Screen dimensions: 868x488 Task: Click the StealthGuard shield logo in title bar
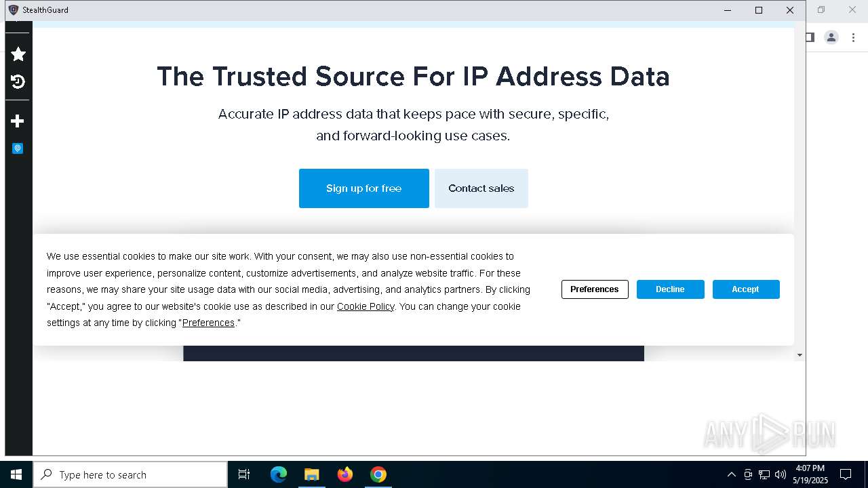[x=13, y=10]
